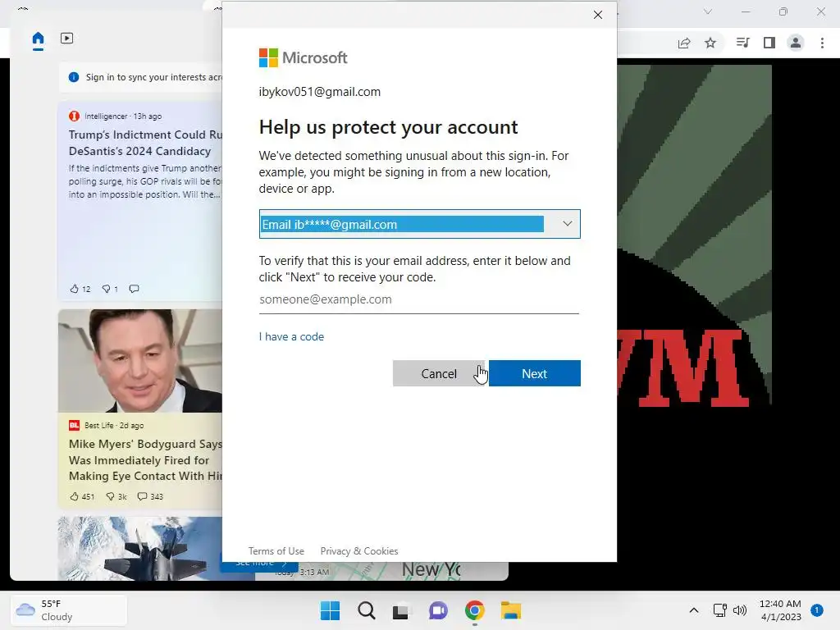840x630 pixels.
Task: Open the Chat app on the taskbar
Action: 438,610
